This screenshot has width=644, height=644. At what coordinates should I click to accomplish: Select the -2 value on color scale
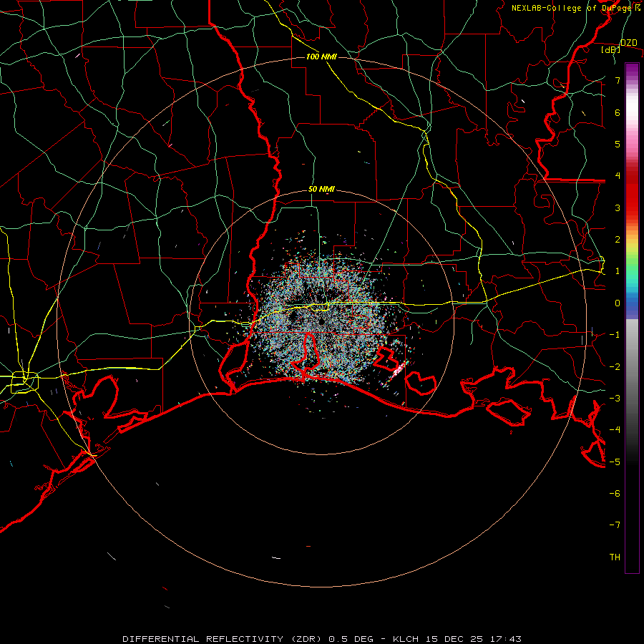(x=615, y=367)
